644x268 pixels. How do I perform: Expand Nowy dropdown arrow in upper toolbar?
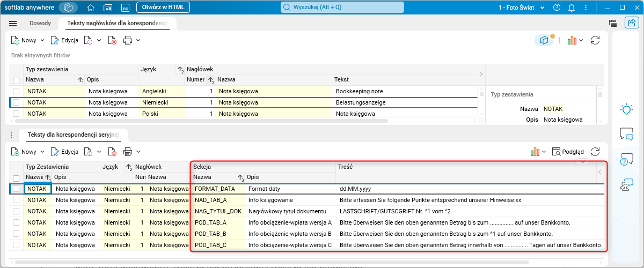click(x=42, y=40)
